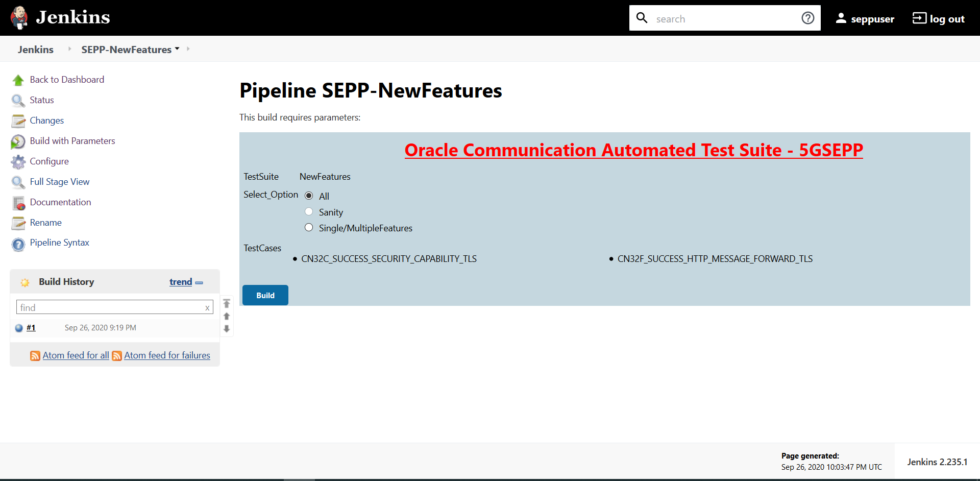
Task: Select the All radio option
Action: coord(309,196)
